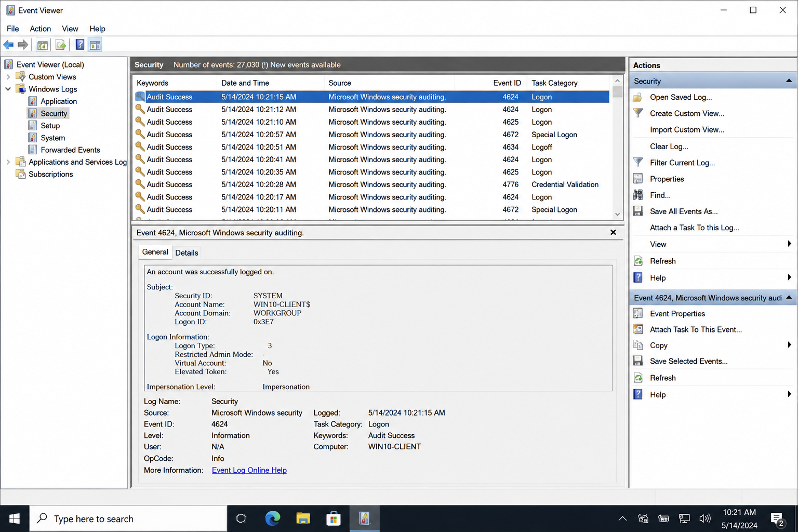Open Help submenu arrow under Security actions

(x=789, y=277)
